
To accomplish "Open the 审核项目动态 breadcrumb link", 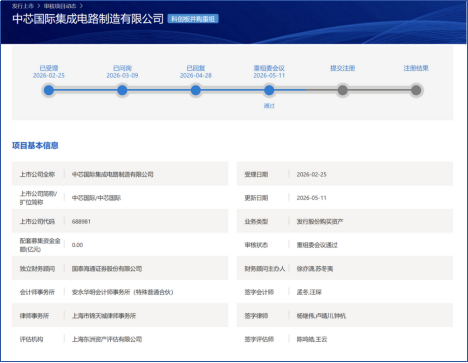I will tap(60, 6).
